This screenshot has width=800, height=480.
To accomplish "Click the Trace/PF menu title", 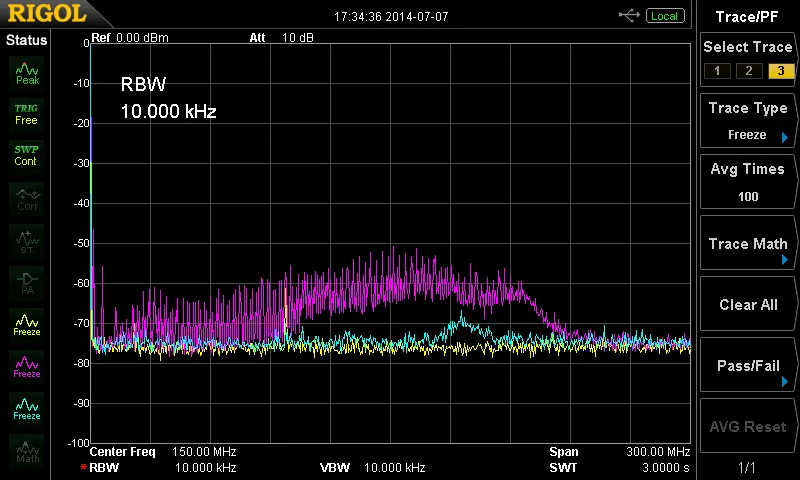I will [747, 17].
